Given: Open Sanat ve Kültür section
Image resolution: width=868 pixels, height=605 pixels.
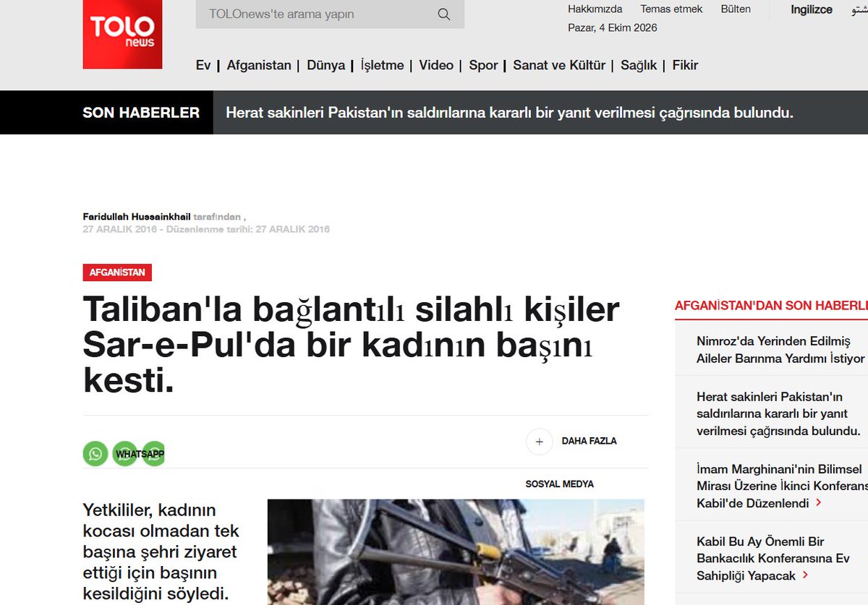Looking at the screenshot, I should point(559,65).
